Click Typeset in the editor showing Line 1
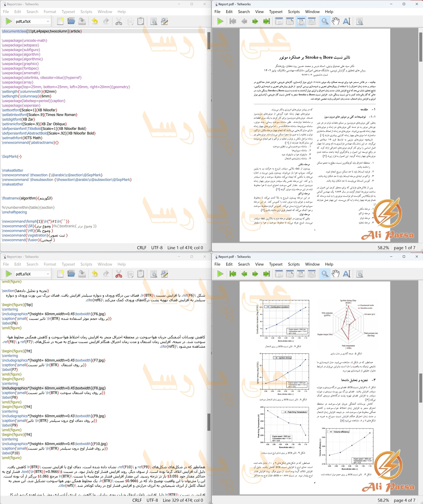The height and width of the screenshot is (504, 423). (x=9, y=21)
